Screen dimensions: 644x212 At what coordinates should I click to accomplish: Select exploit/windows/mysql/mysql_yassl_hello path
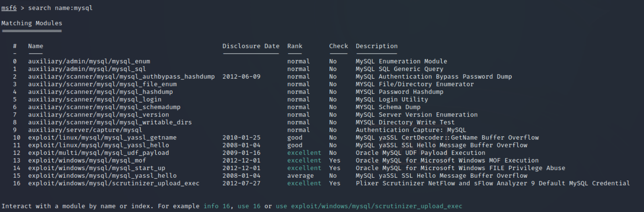pos(102,177)
